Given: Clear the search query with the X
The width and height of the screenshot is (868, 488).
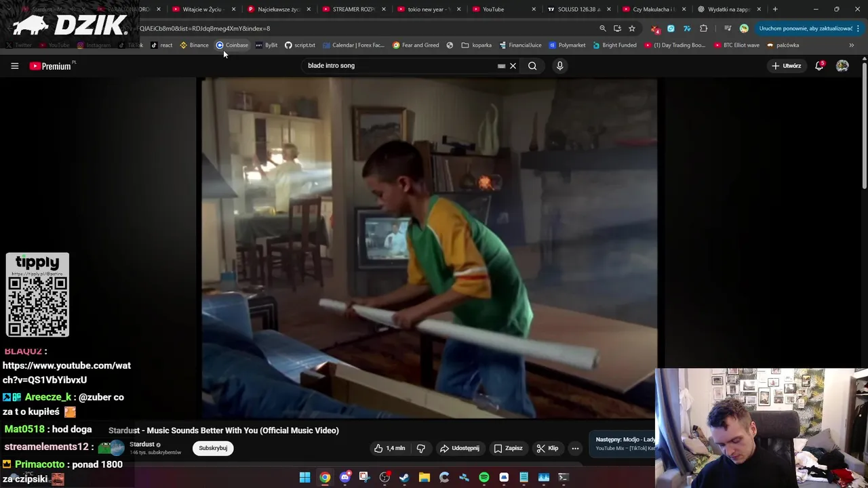Looking at the screenshot, I should (x=513, y=66).
